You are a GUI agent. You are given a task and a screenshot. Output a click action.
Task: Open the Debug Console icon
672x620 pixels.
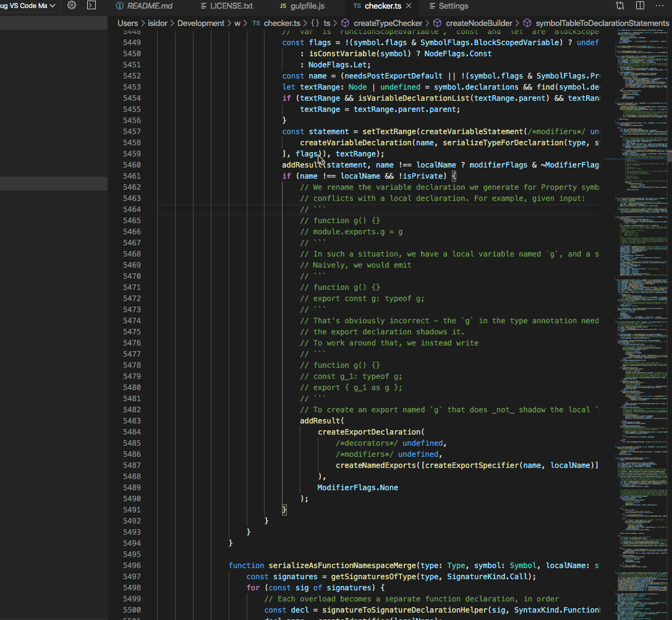point(91,5)
